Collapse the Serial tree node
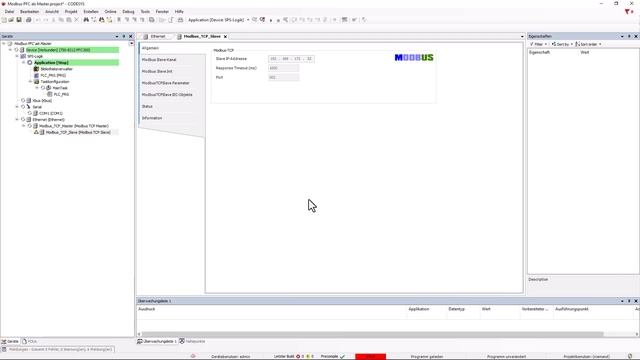 click(x=17, y=107)
